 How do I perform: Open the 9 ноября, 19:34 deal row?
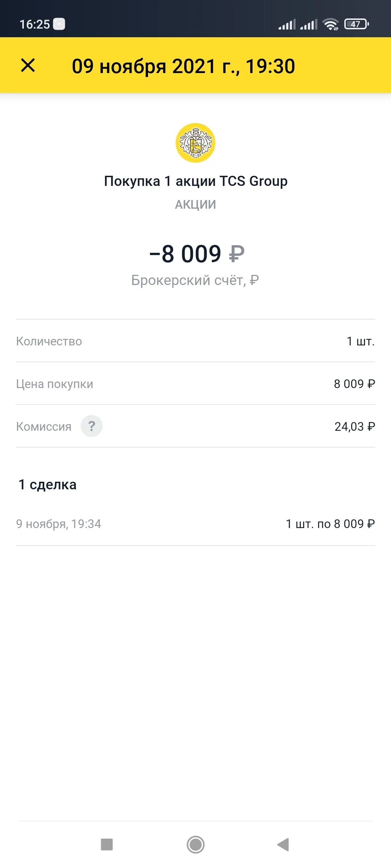coord(195,524)
